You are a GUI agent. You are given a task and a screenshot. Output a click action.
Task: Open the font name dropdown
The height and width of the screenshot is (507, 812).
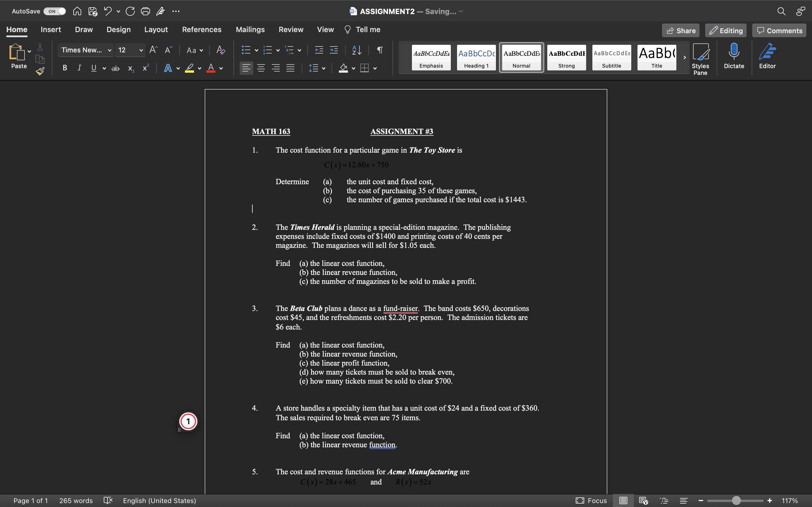tap(109, 50)
